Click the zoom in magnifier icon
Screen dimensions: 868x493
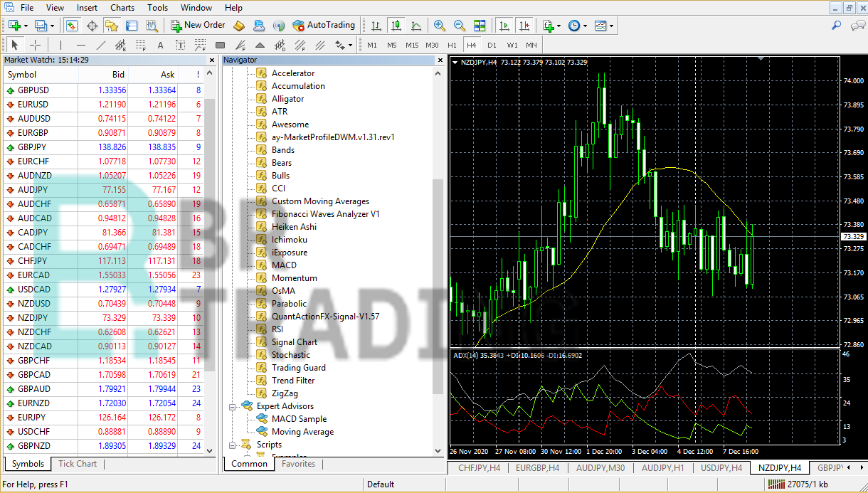pos(440,26)
